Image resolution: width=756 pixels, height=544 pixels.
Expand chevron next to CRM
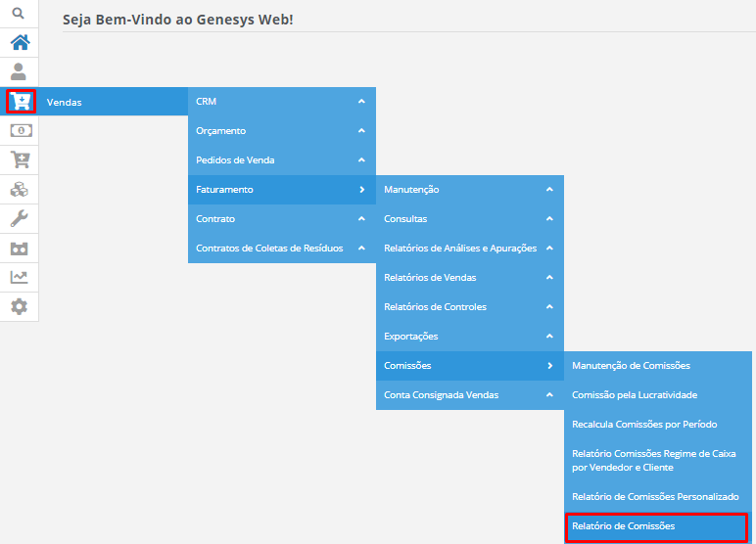[x=361, y=101]
